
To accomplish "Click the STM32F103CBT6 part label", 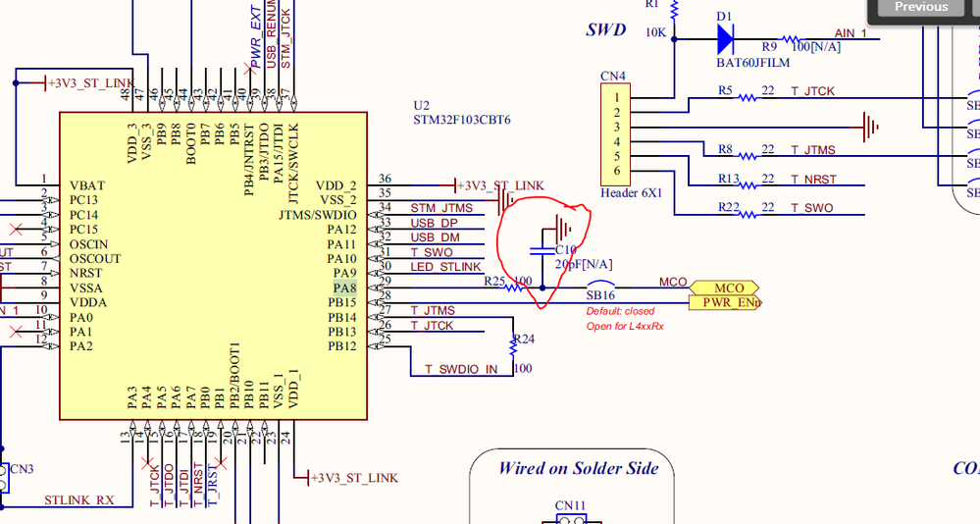I will pyautogui.click(x=462, y=120).
